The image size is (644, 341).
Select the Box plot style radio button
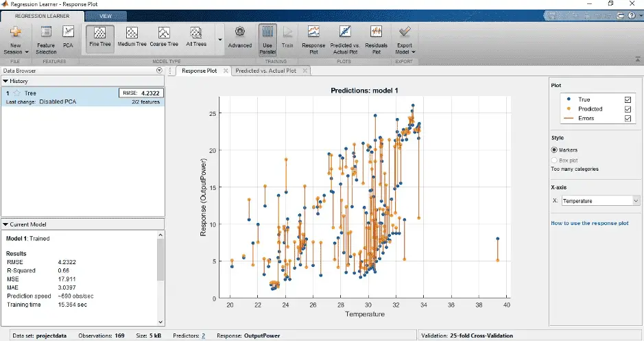pyautogui.click(x=554, y=161)
